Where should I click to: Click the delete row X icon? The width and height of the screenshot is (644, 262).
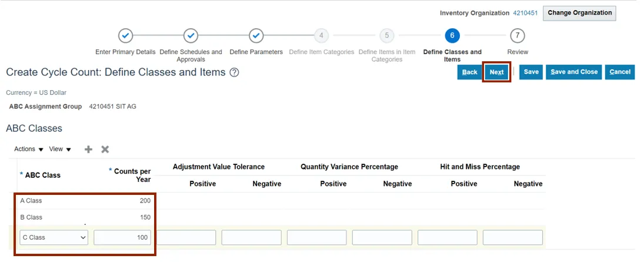(x=105, y=150)
